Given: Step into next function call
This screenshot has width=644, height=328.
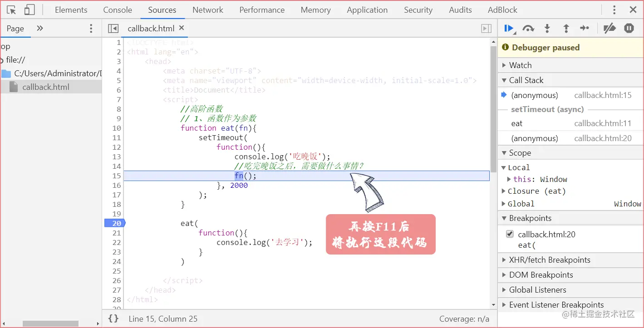Looking at the screenshot, I should (547, 29).
